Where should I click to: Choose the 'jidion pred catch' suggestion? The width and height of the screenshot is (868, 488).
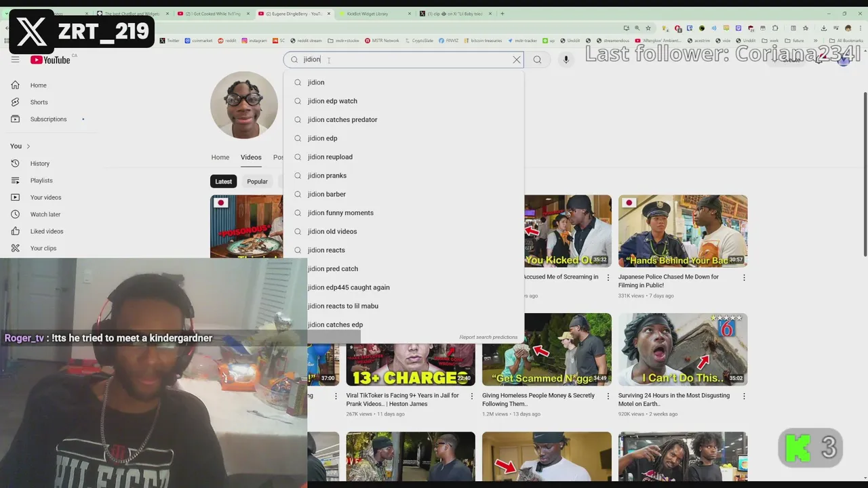point(403,268)
